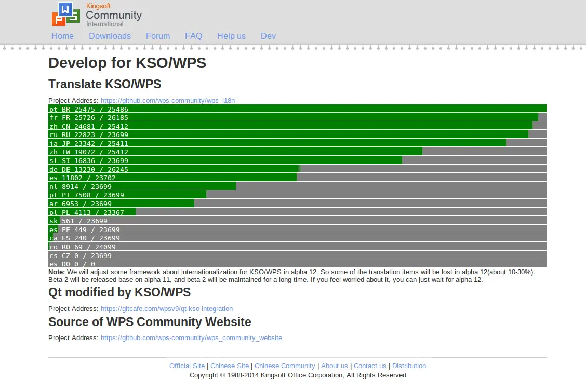The height and width of the screenshot is (392, 586).
Task: Click the ar 6953 / 23699 progress bar
Action: (x=298, y=204)
